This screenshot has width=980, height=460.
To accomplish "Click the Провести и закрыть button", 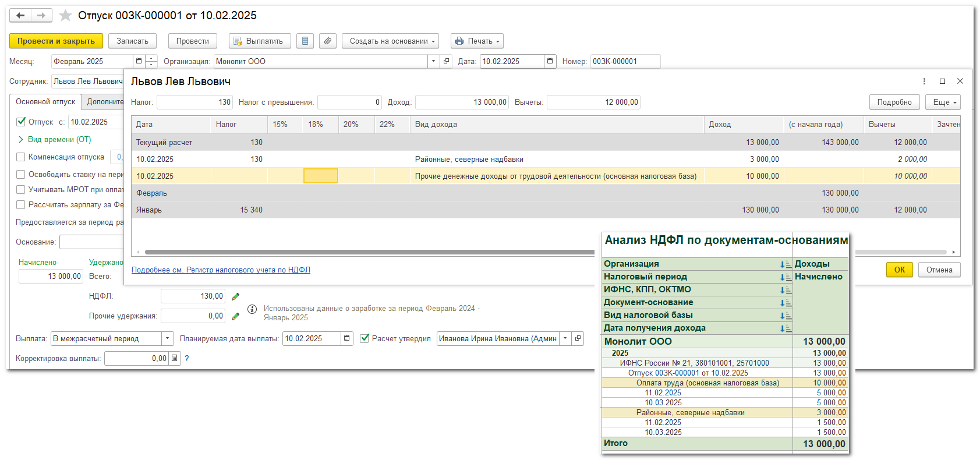I will point(56,41).
